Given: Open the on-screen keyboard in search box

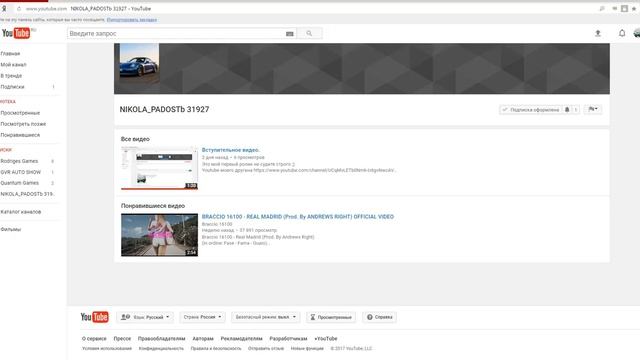Looking at the screenshot, I should coord(290,34).
